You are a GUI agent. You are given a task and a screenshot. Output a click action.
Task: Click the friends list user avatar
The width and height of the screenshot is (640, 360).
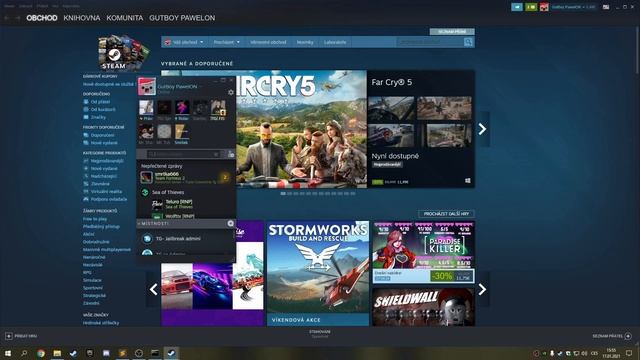point(147,87)
